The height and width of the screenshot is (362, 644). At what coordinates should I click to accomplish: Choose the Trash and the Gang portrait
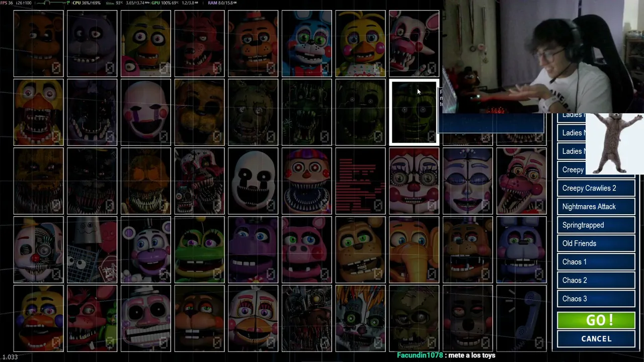pos(92,250)
